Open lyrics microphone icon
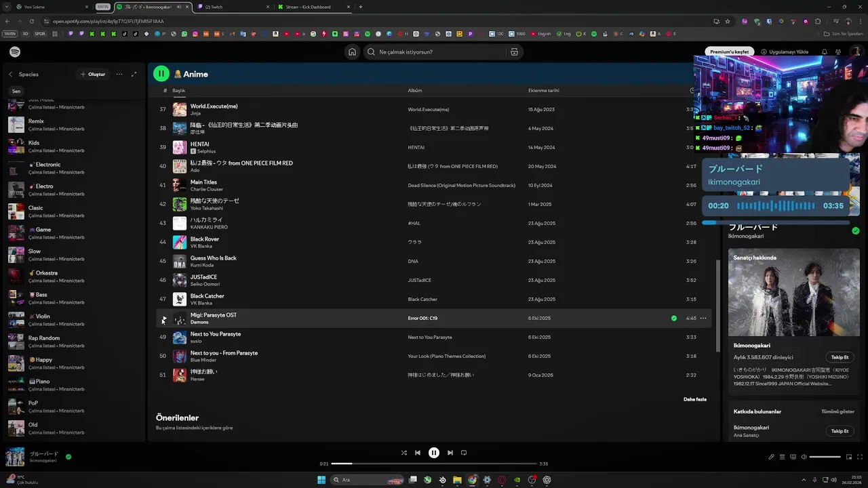The image size is (868, 488). click(x=771, y=457)
